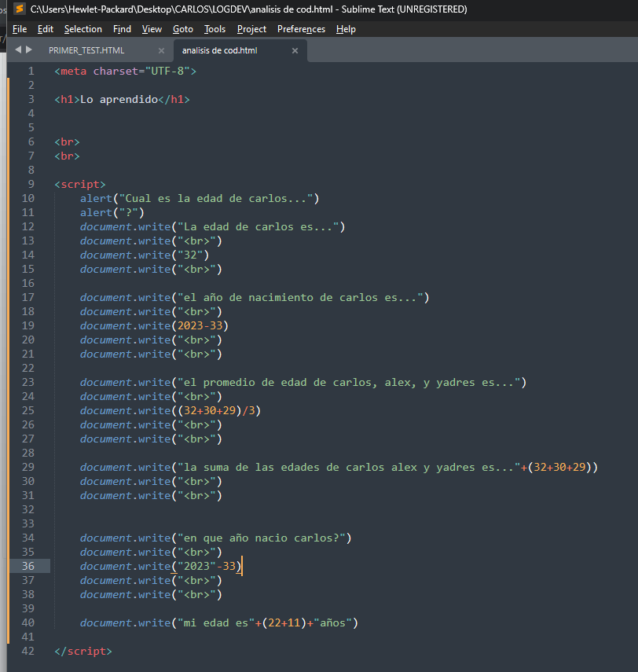Click string "el promedio de edad de carlos, alex, y yadres es..."
Screen dimensions: 638x672
tap(349, 382)
